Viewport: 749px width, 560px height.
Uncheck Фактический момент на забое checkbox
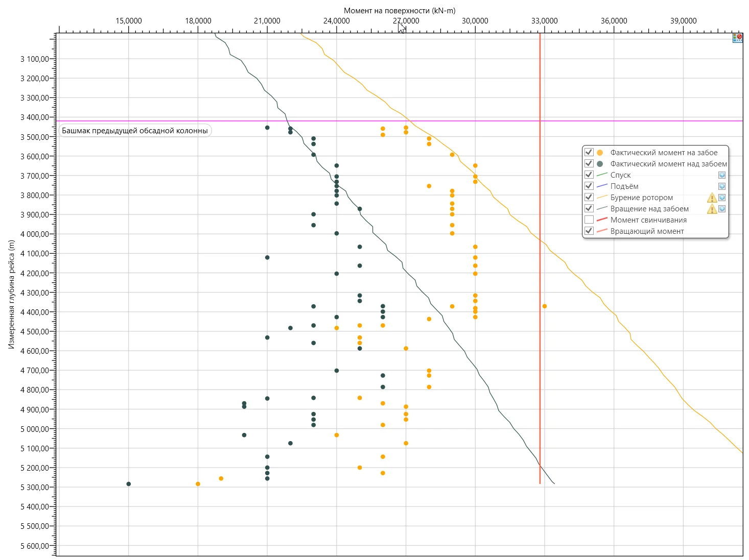pos(589,153)
